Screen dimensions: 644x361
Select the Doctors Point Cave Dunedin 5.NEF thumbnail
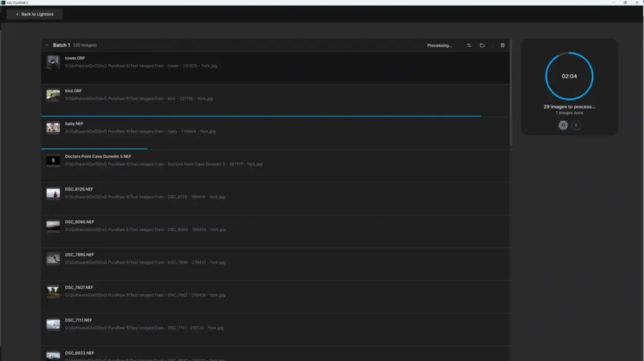(x=53, y=160)
